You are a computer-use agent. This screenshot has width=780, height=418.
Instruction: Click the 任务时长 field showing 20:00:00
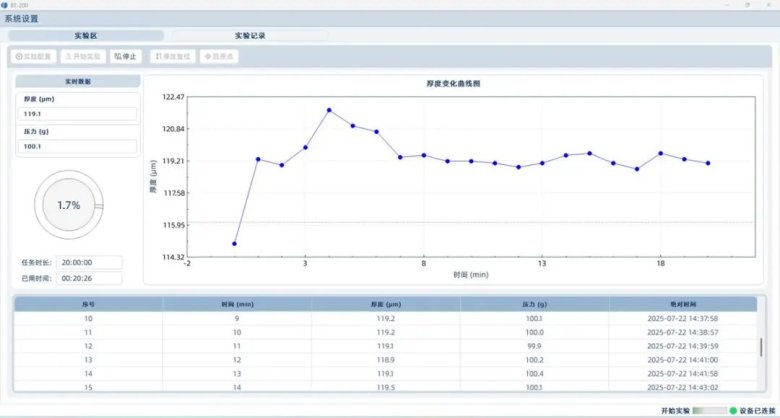(89, 262)
